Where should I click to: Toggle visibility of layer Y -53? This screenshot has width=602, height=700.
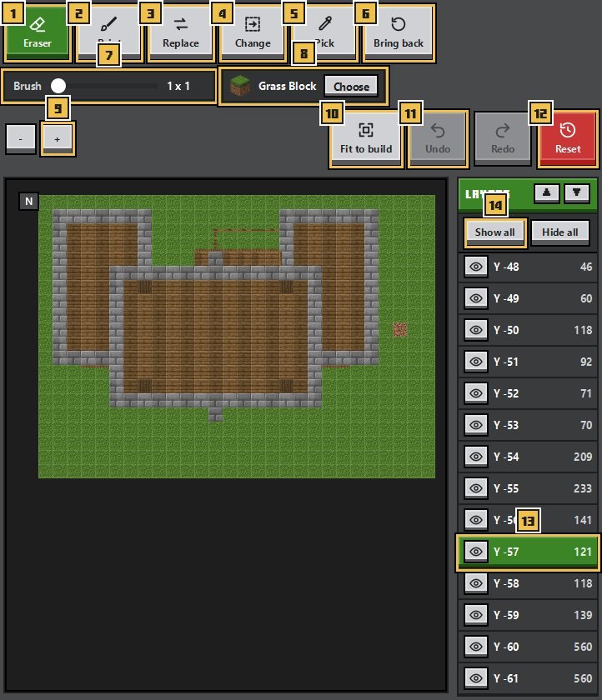(x=476, y=426)
